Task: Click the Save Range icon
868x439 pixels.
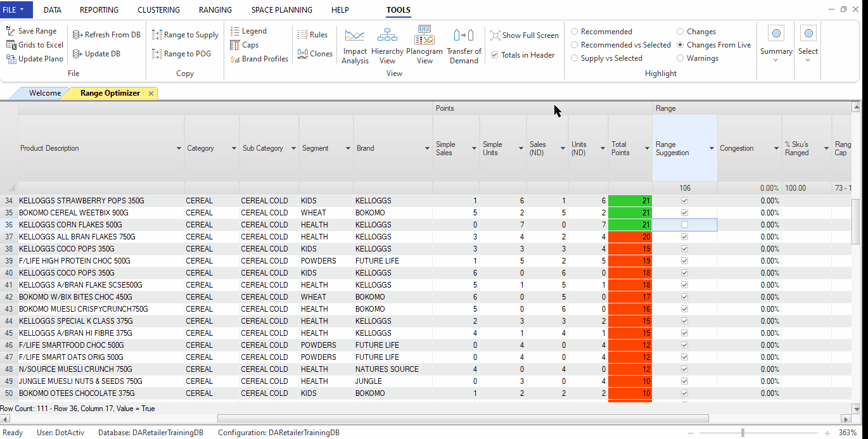Action: [x=11, y=31]
